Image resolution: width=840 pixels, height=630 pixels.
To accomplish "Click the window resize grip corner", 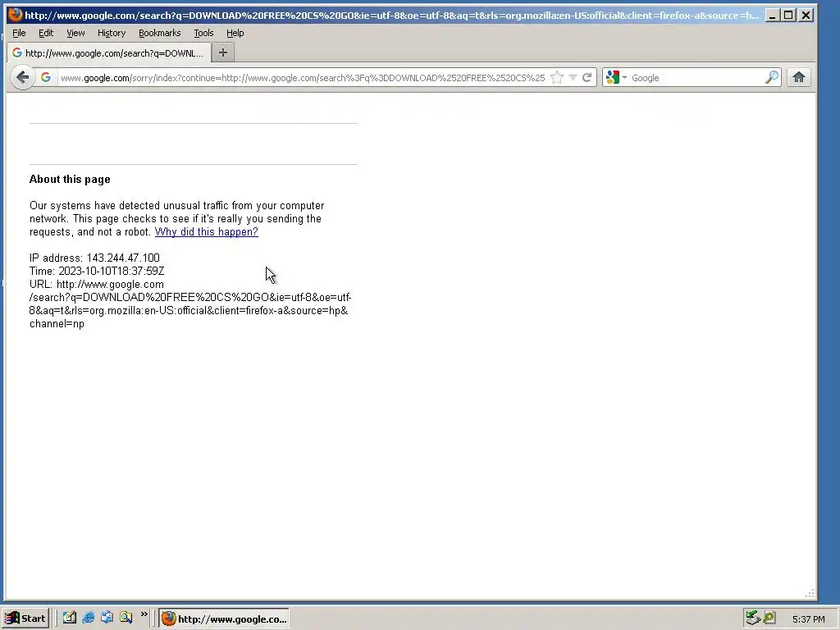I will coord(810,593).
